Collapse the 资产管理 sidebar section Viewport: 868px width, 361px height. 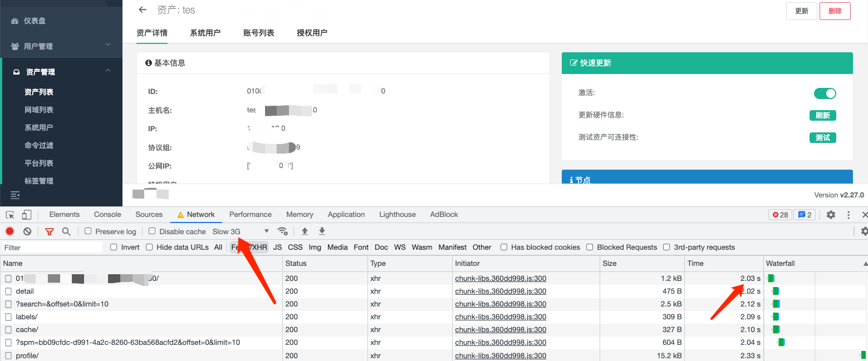click(x=61, y=71)
